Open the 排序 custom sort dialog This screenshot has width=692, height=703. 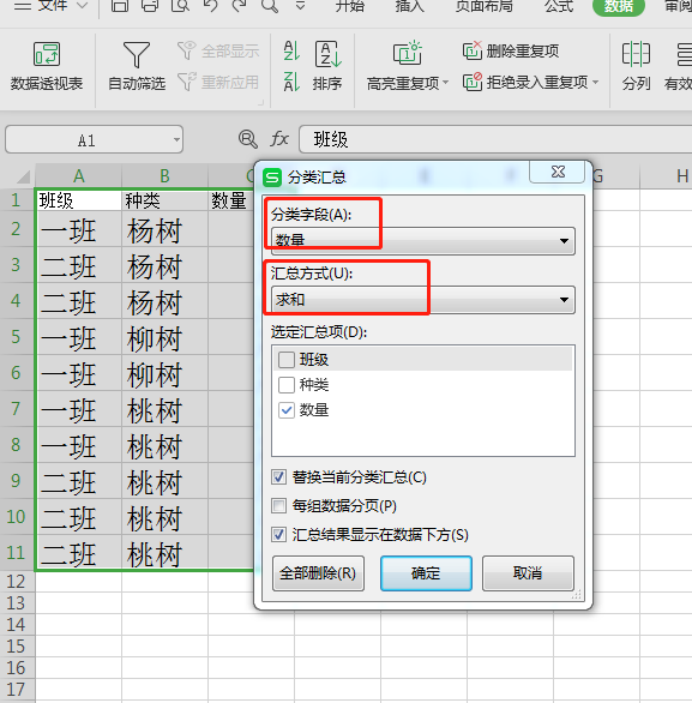(328, 66)
